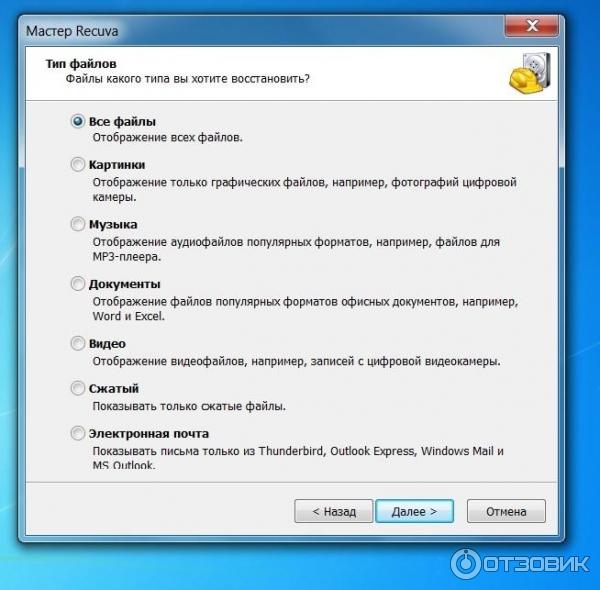
Task: Click the "Видео" option label
Action: (107, 344)
